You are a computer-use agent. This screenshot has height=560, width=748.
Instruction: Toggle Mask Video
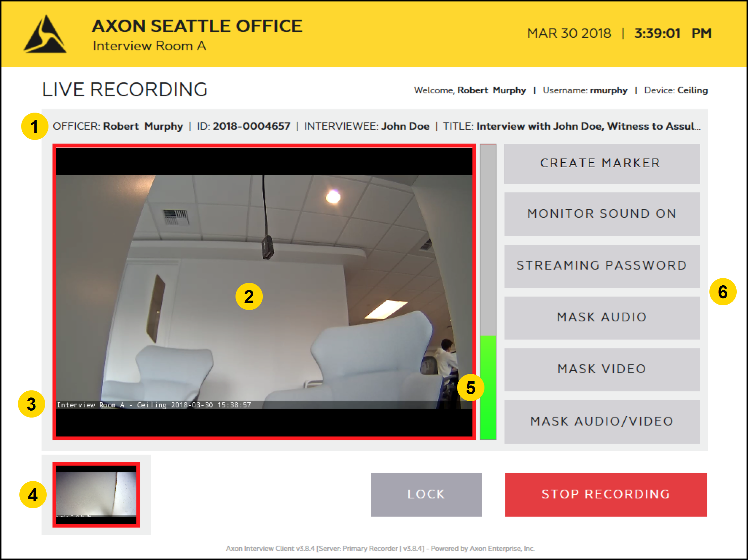[602, 369]
